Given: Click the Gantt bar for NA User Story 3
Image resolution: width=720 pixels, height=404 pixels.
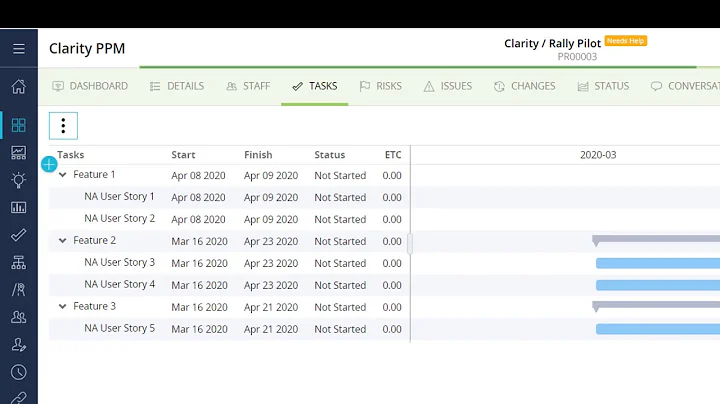Looking at the screenshot, I should pos(658,263).
